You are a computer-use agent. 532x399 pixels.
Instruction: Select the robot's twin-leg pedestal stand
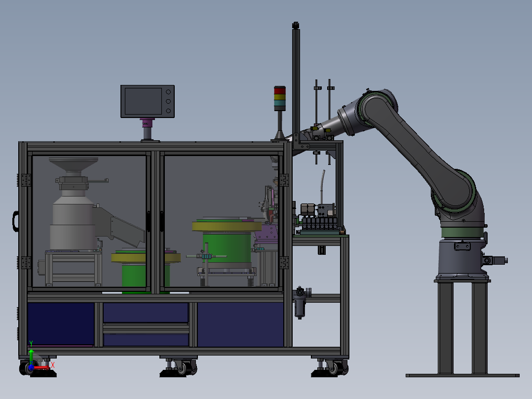point(463,328)
